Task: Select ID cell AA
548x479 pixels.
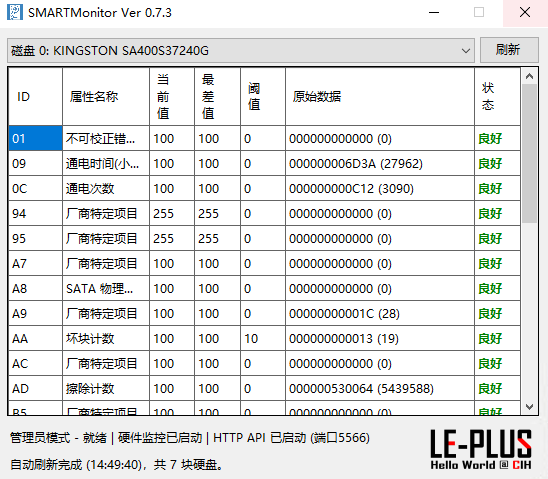Action: click(x=35, y=339)
